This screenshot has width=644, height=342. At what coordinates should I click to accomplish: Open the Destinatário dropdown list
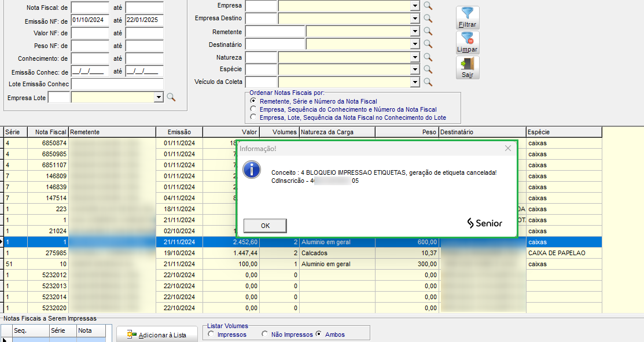coord(414,44)
